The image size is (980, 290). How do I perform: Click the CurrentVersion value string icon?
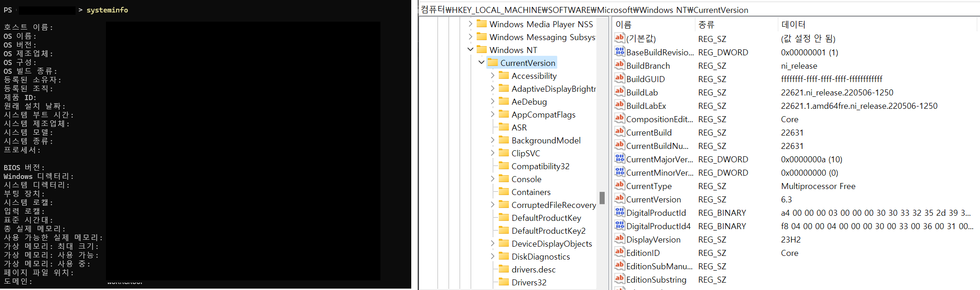[620, 198]
